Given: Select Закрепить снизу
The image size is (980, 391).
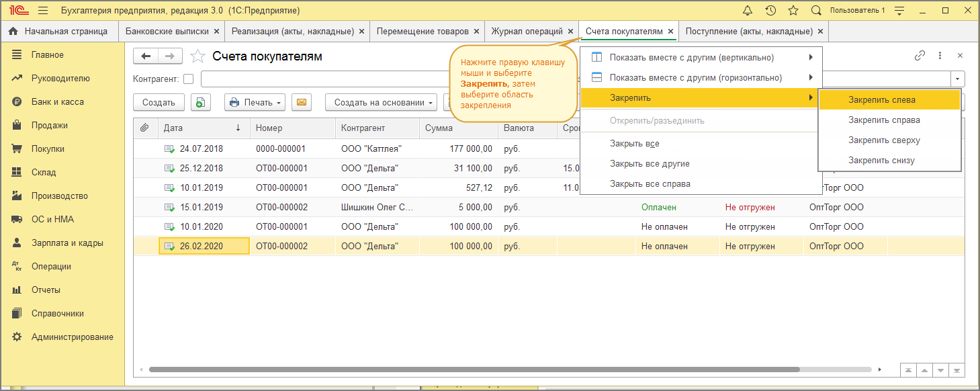Looking at the screenshot, I should [x=889, y=160].
